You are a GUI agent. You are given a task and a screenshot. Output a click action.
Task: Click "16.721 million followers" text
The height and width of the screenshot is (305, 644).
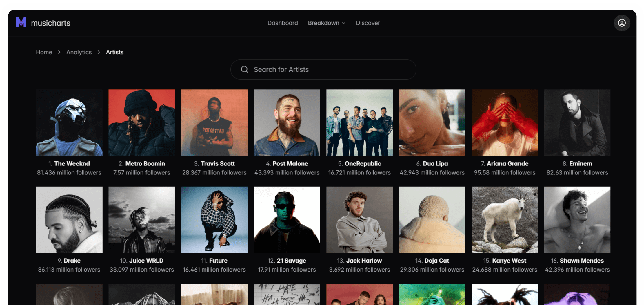pos(360,173)
